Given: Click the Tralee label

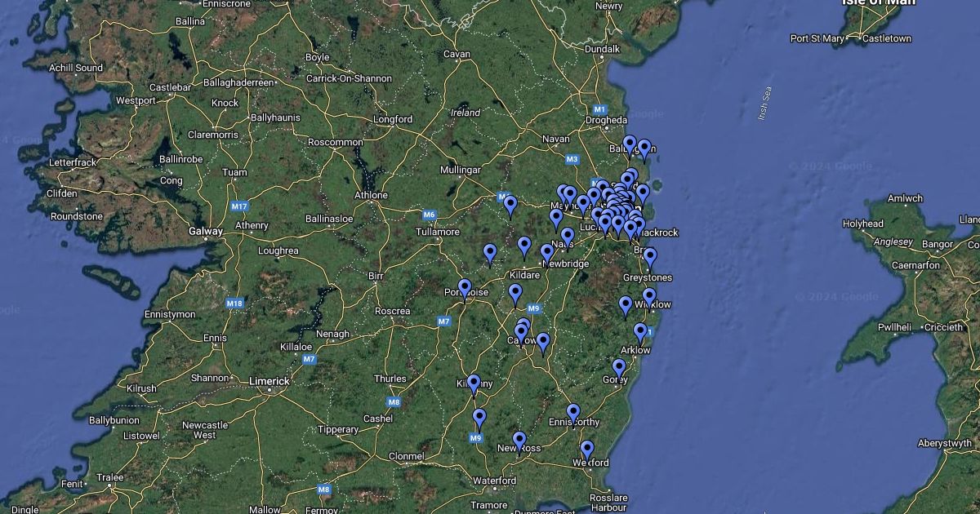Looking at the screenshot, I should pyautogui.click(x=110, y=477).
